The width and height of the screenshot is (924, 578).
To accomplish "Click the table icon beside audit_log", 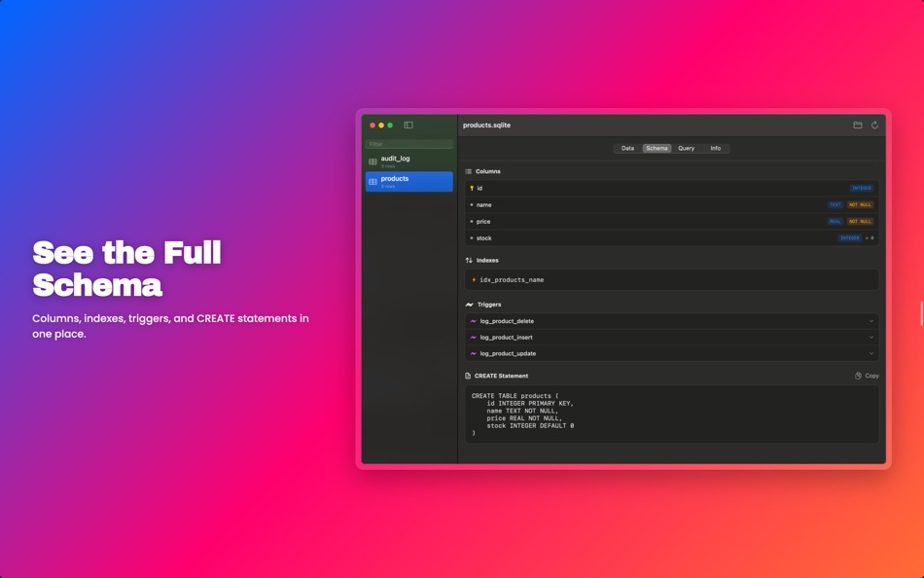I will point(372,160).
